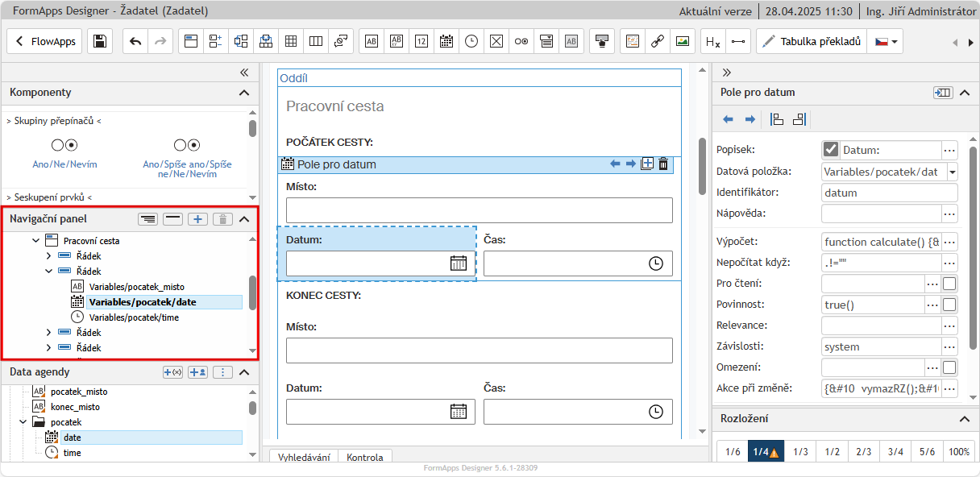980x477 pixels.
Task: Add a numeric field (12) from toolbar
Action: [x=421, y=41]
